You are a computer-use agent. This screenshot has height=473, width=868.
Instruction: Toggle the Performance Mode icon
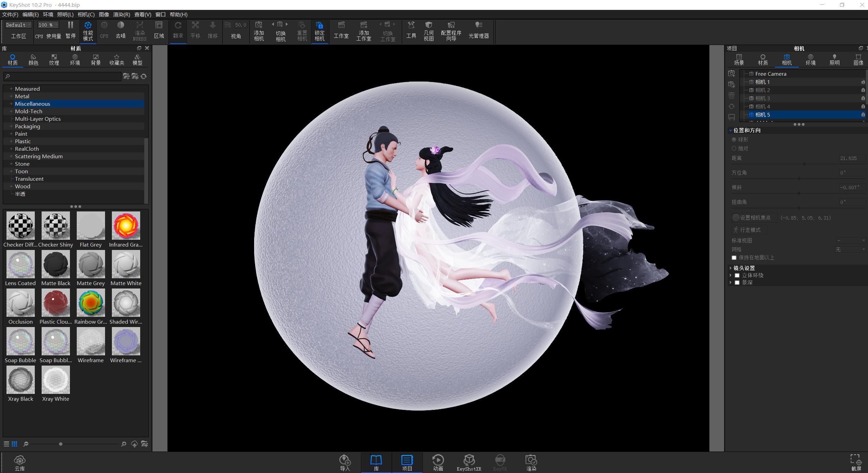point(88,26)
